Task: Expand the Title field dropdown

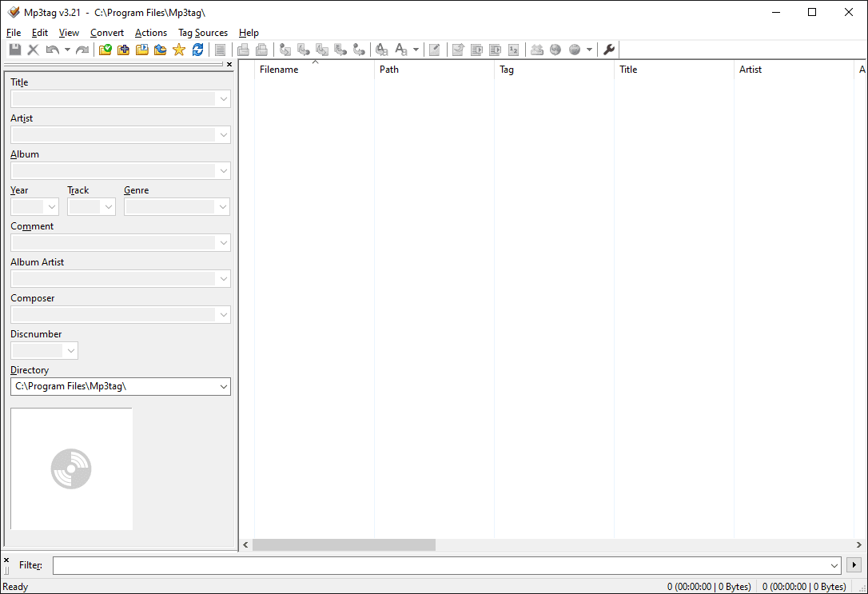Action: tap(223, 99)
